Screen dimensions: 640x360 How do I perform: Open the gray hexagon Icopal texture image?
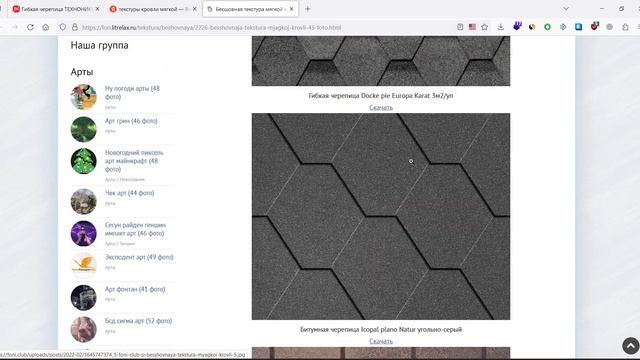(x=381, y=216)
